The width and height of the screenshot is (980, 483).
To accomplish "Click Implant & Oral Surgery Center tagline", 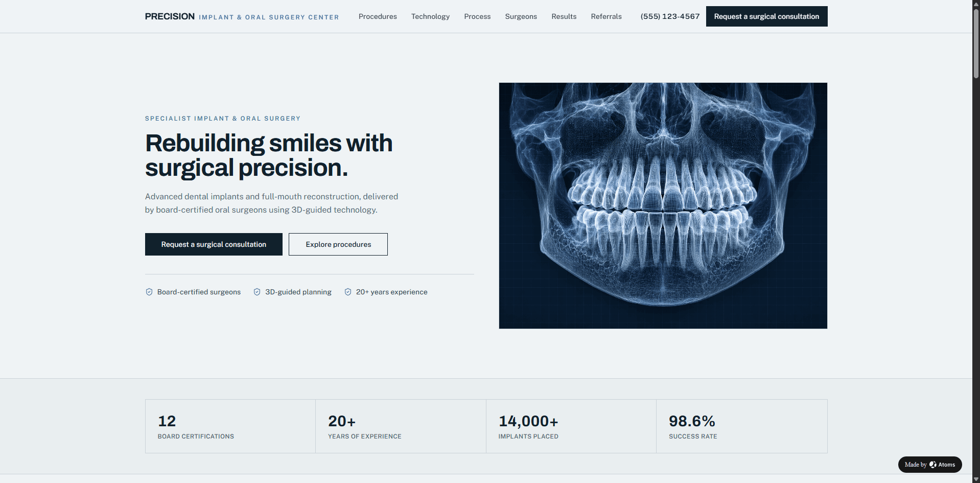I will tap(269, 17).
